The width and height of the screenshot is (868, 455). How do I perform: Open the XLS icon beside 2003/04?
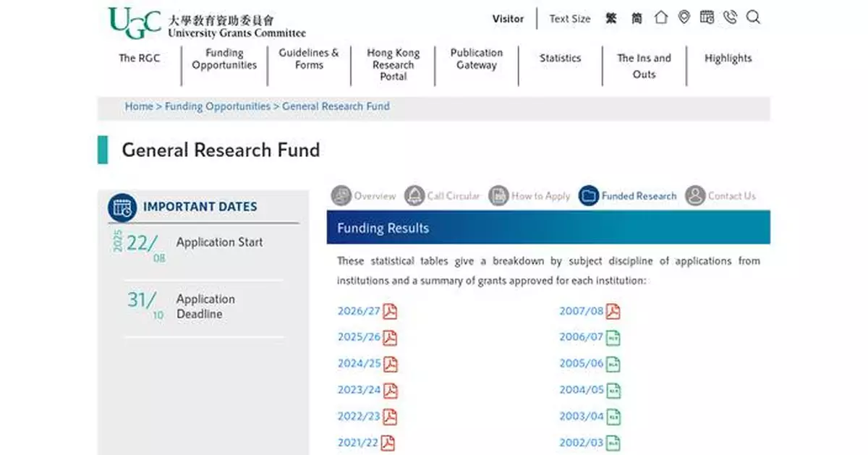[613, 417]
